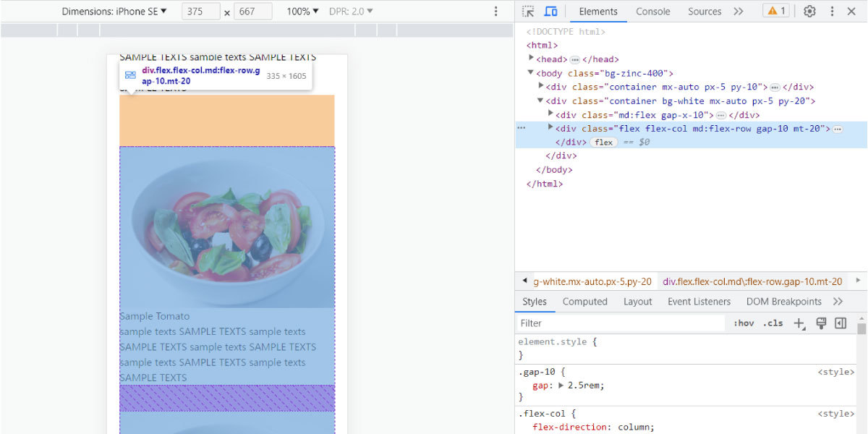
Task: Open the DevTools customize kebab menu
Action: [831, 11]
